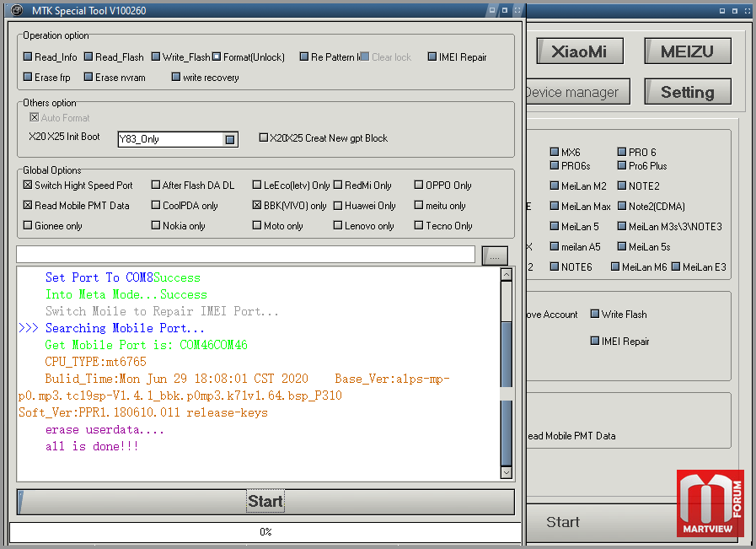
Task: Check the MeiLan Max model checkbox
Action: 555,206
